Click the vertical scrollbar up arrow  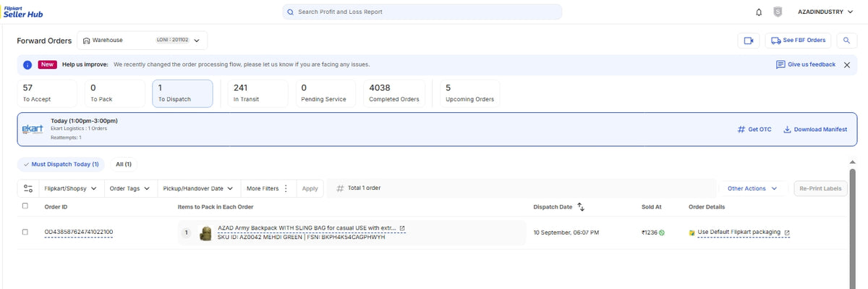point(852,163)
